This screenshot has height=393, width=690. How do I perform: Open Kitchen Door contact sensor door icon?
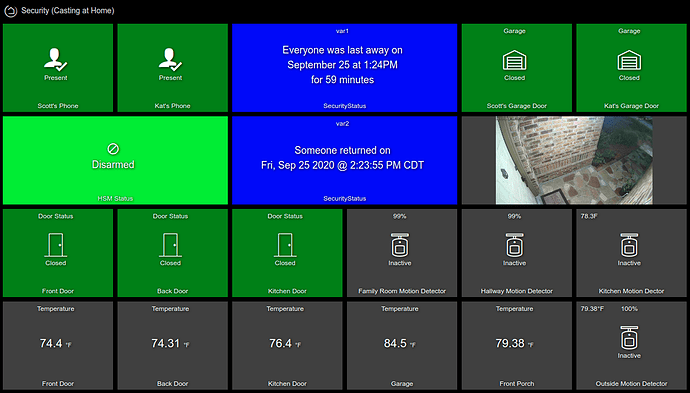[285, 245]
